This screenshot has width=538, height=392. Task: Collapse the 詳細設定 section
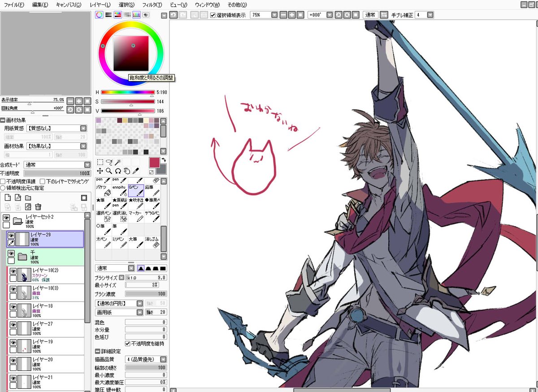pyautogui.click(x=98, y=352)
